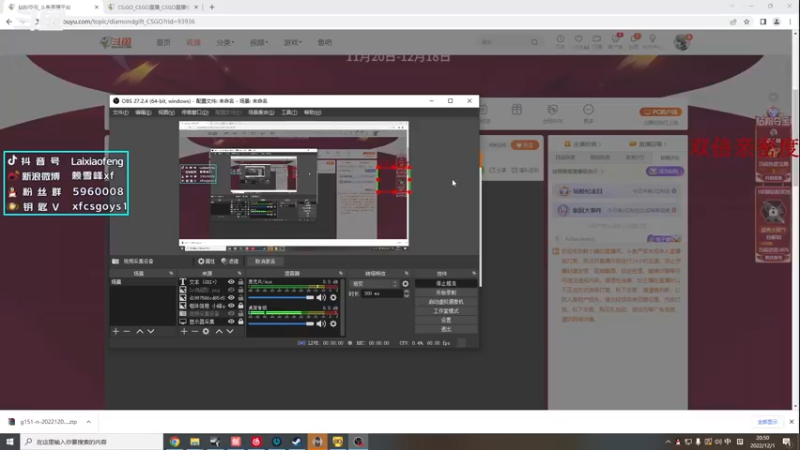This screenshot has width=800, height=450.
Task: Click the Start Recording button
Action: click(x=446, y=293)
